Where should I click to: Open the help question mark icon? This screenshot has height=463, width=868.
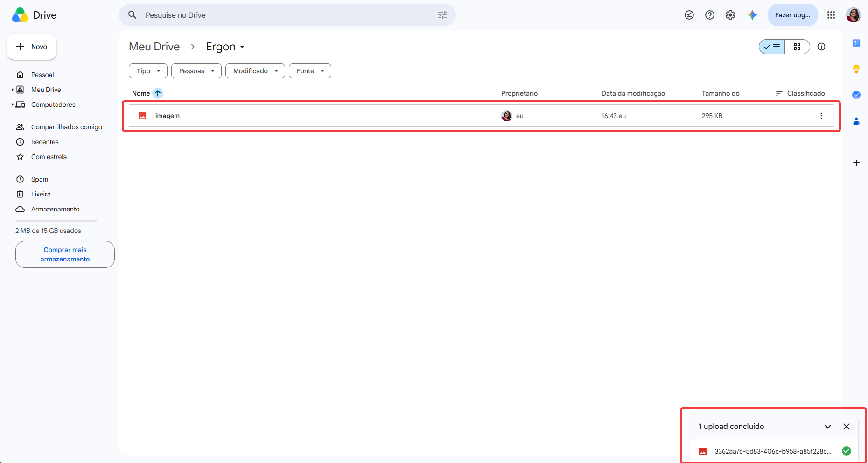pos(710,15)
